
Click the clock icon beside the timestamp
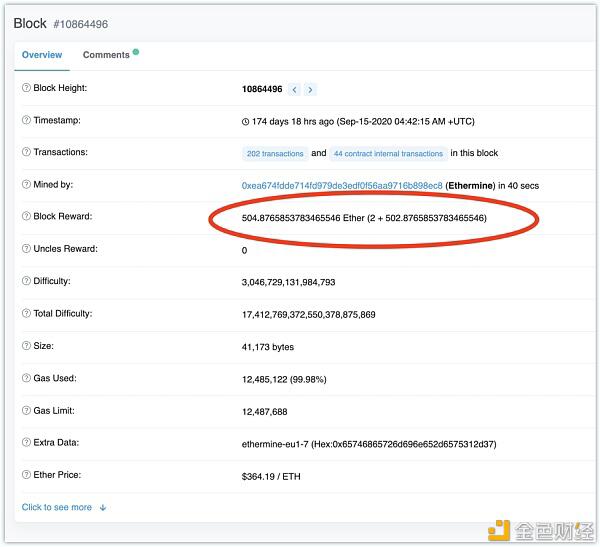tap(245, 122)
